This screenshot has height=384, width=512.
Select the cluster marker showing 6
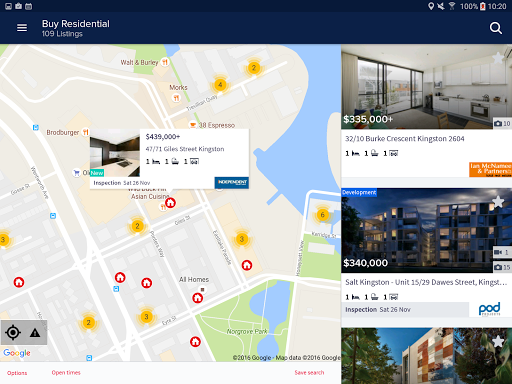(x=322, y=215)
